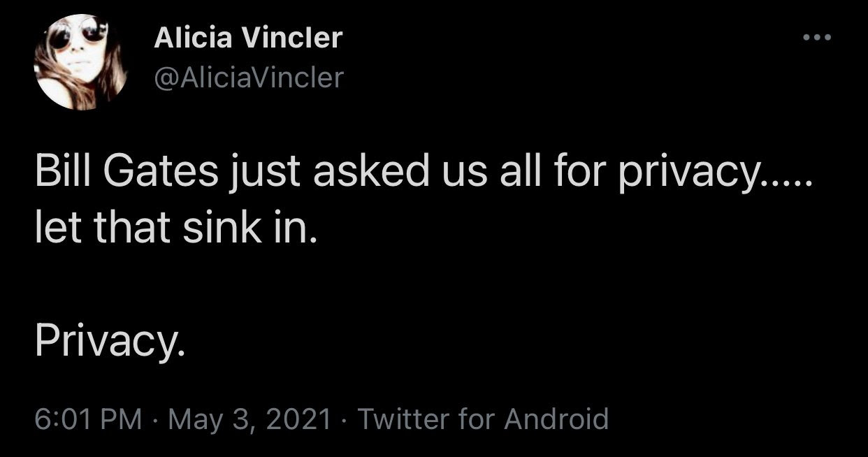Click the 6:01 PM timestamp
868x457 pixels.
(x=88, y=419)
